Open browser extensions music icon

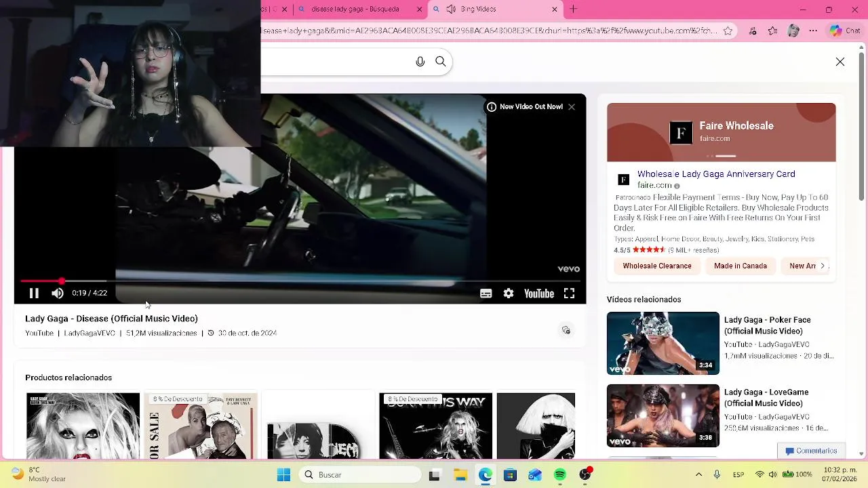[753, 30]
